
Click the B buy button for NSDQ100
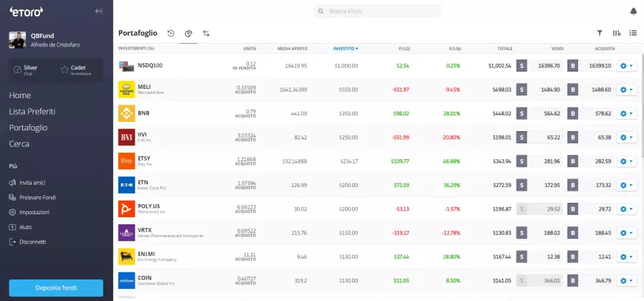(572, 66)
